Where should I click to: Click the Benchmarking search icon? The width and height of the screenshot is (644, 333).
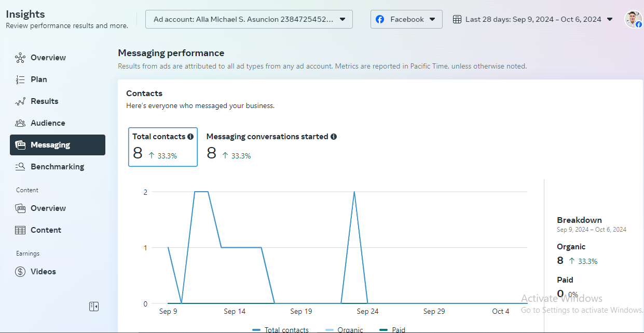20,167
